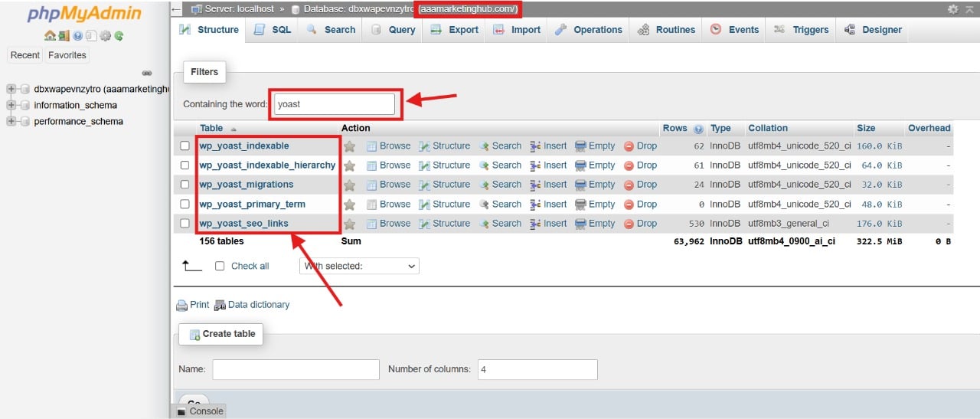This screenshot has height=419, width=980.
Task: Click the page settings gear at top right
Action: point(953,9)
